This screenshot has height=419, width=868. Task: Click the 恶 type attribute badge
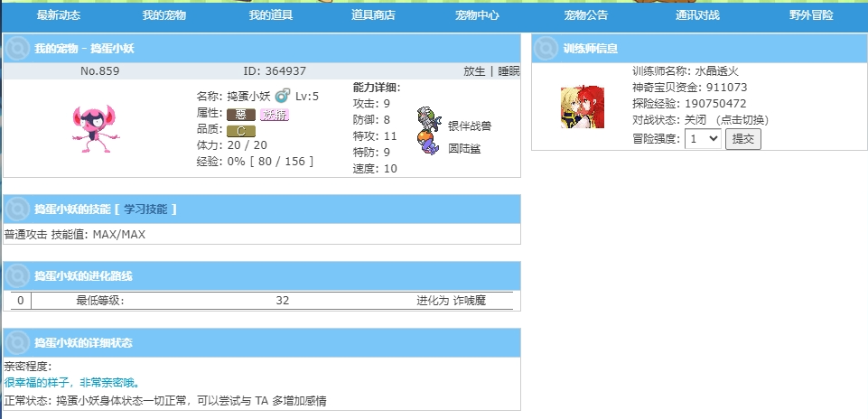(x=240, y=114)
